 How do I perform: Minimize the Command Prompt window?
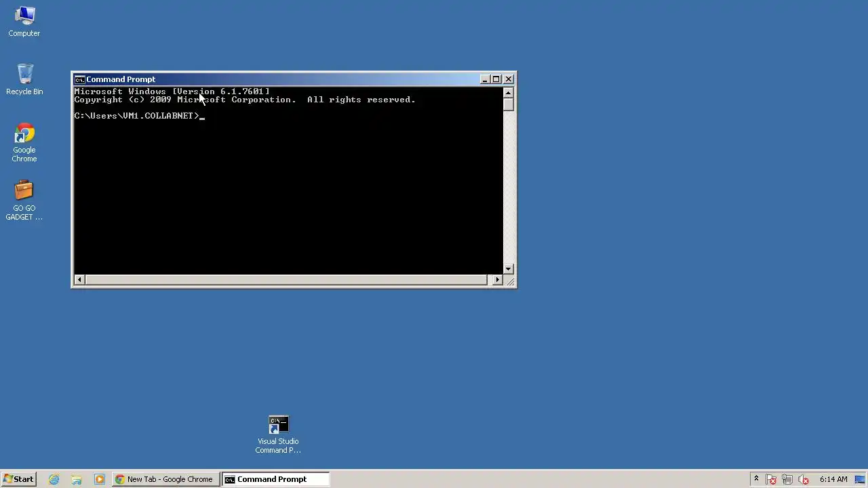(485, 79)
